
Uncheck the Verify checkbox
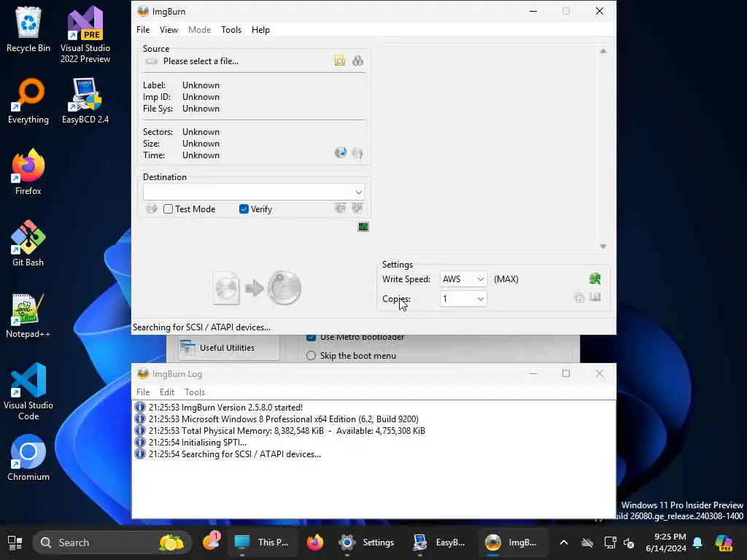pos(244,209)
